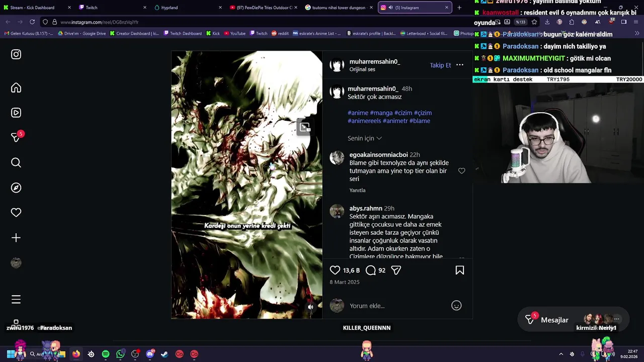Screen dimensions: 644x362
Task: Reset %133 zoom level indicator
Action: [520, 22]
